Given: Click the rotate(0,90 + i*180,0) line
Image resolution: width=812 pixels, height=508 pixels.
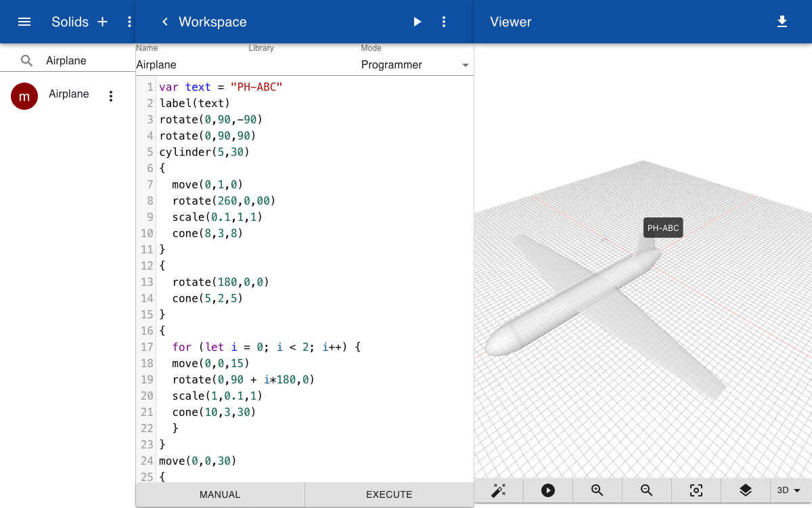Looking at the screenshot, I should pos(244,379).
